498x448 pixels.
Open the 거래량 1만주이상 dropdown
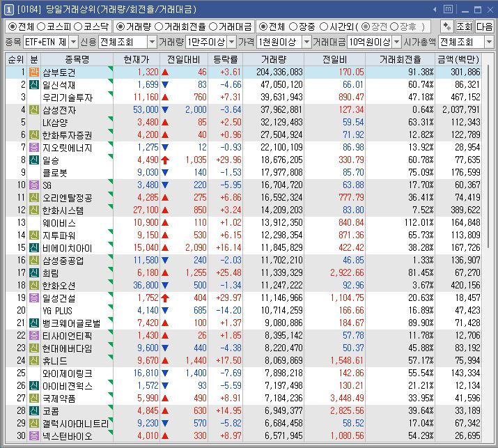point(232,42)
